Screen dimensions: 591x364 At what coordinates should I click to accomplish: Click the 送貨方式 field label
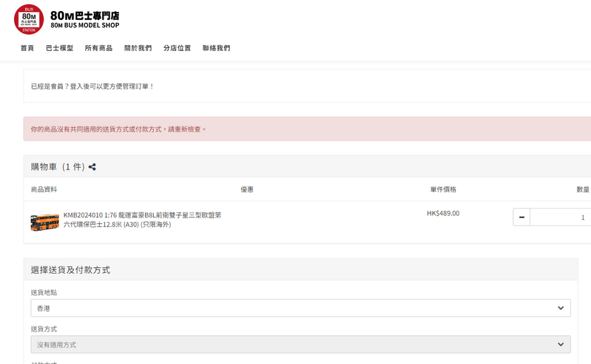(x=44, y=329)
